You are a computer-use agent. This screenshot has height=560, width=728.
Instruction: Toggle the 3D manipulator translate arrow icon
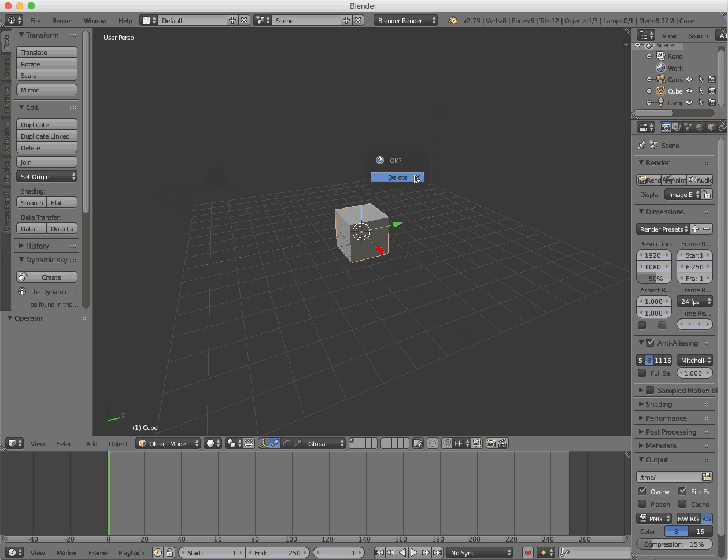[x=275, y=443]
